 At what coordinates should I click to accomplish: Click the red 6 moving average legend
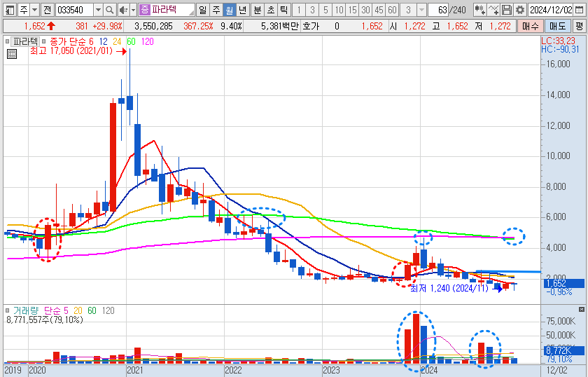(91, 41)
